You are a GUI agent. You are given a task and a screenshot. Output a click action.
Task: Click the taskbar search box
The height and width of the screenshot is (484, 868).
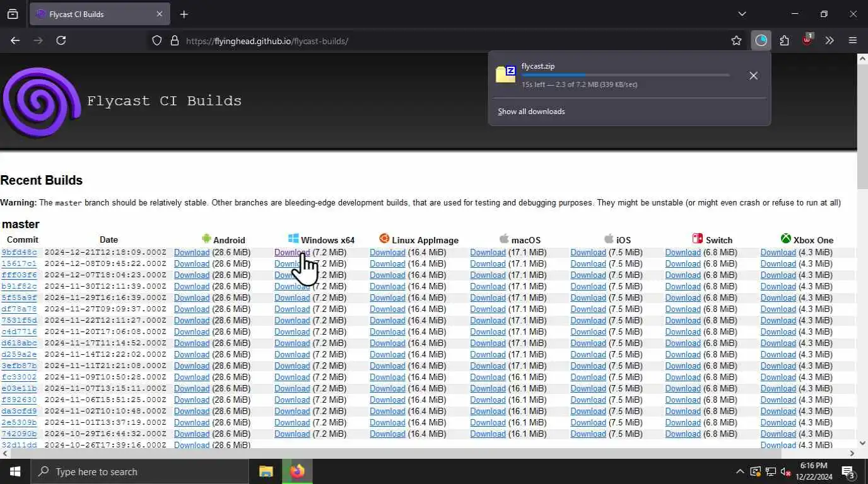[139, 471]
